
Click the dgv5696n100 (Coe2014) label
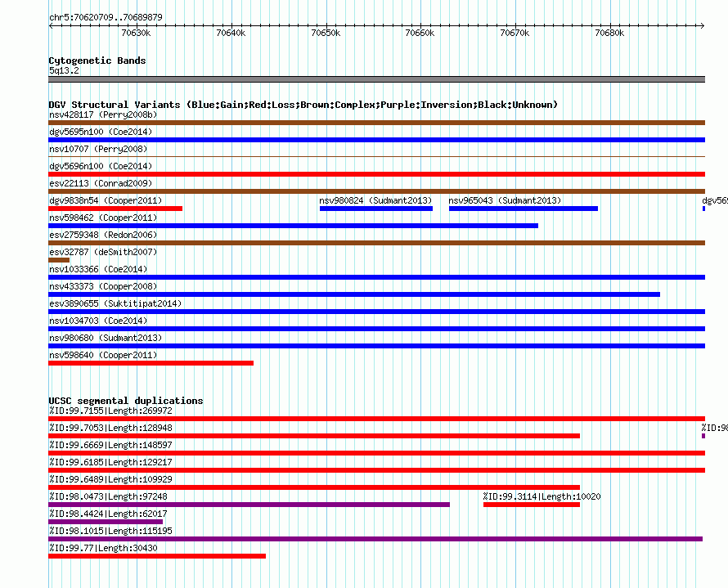[x=101, y=166]
